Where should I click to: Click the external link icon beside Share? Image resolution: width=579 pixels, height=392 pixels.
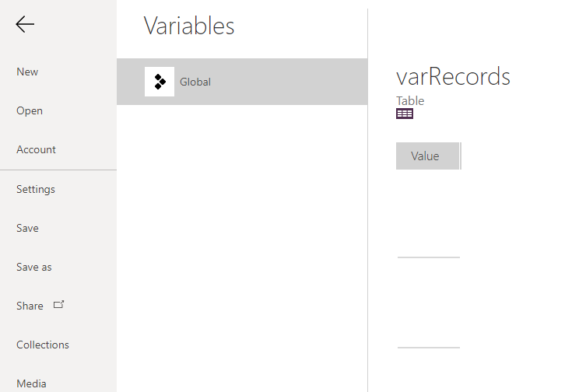pos(58,305)
